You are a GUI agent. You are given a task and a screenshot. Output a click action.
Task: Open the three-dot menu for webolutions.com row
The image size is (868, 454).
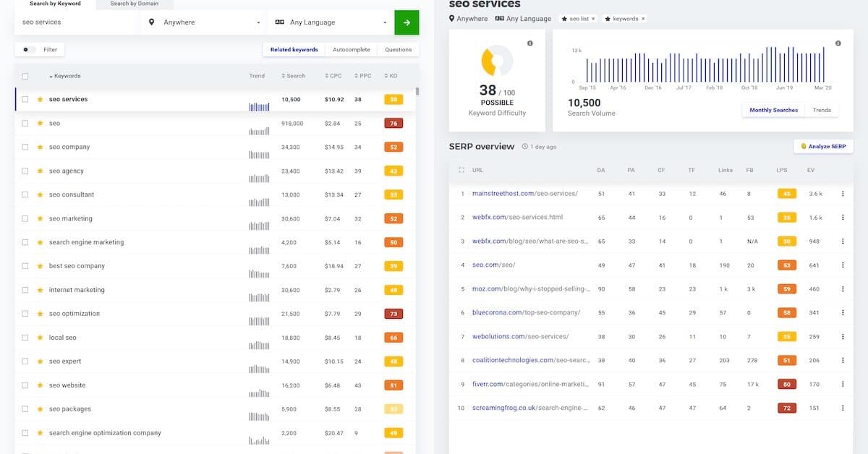(x=843, y=337)
